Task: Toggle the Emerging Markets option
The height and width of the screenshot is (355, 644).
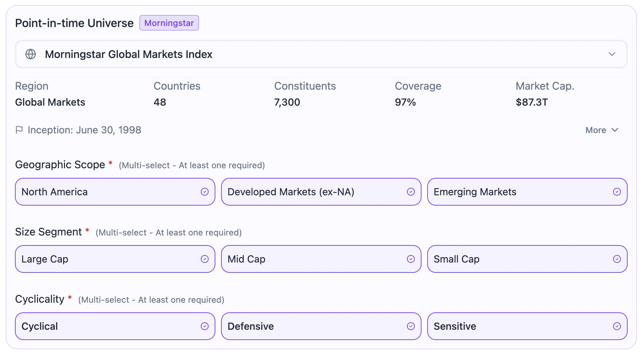Action: 527,192
